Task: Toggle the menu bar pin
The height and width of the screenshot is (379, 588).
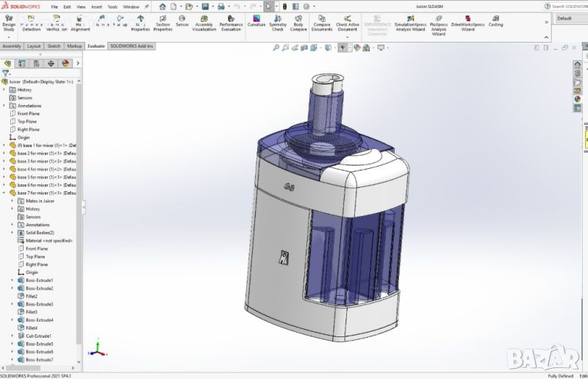Action: (146, 7)
